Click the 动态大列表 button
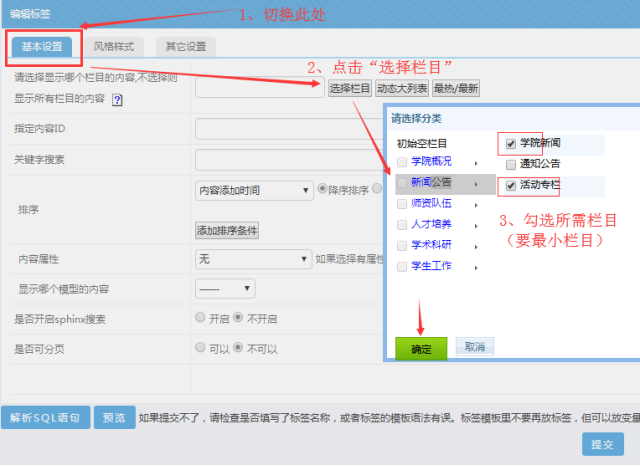 402,88
